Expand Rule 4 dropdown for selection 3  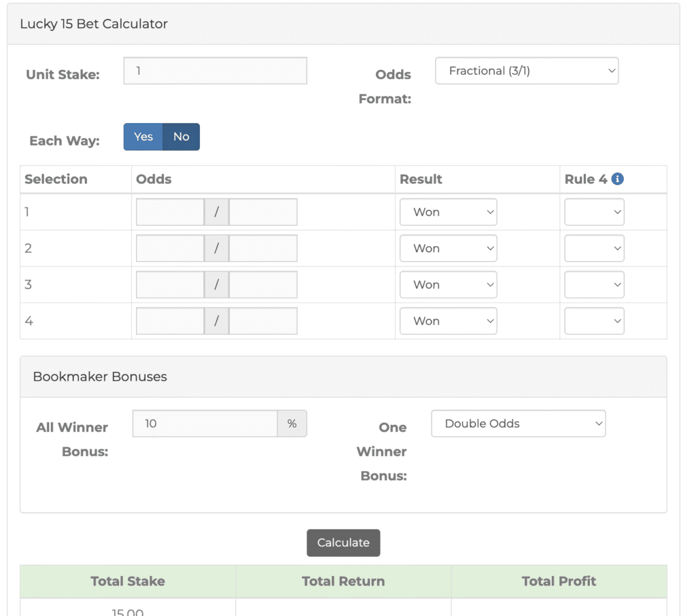tap(594, 285)
